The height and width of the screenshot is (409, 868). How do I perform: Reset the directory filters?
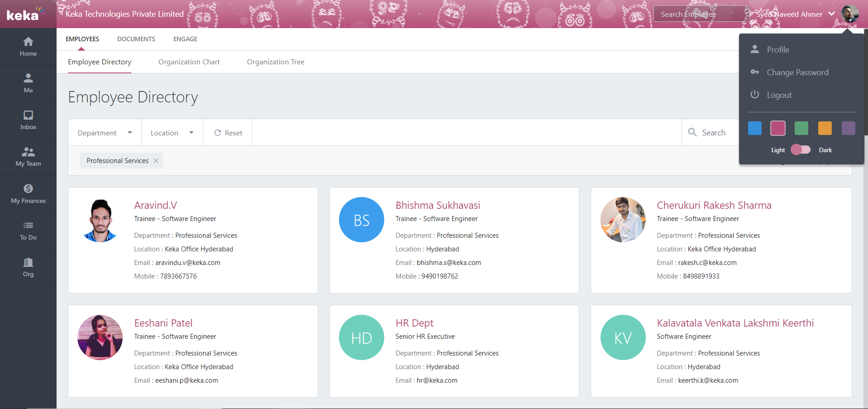point(228,133)
